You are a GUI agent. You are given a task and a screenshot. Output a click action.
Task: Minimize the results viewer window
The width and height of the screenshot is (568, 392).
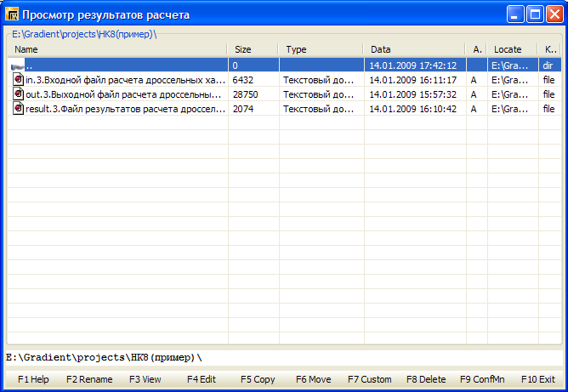click(514, 14)
